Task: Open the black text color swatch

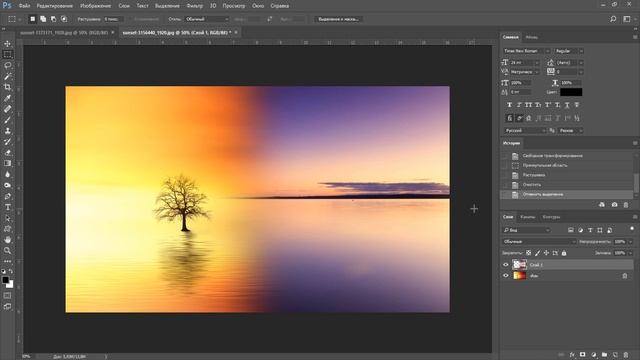Action: [571, 92]
